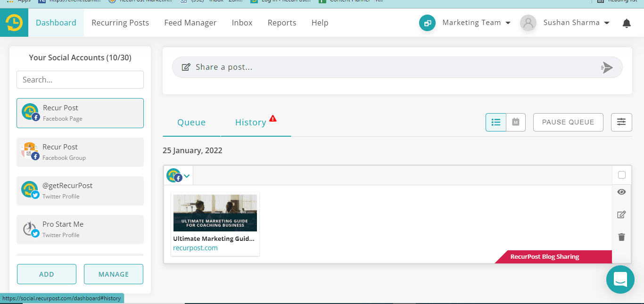Tick the post selection checkbox
This screenshot has height=304, width=644.
(x=621, y=175)
